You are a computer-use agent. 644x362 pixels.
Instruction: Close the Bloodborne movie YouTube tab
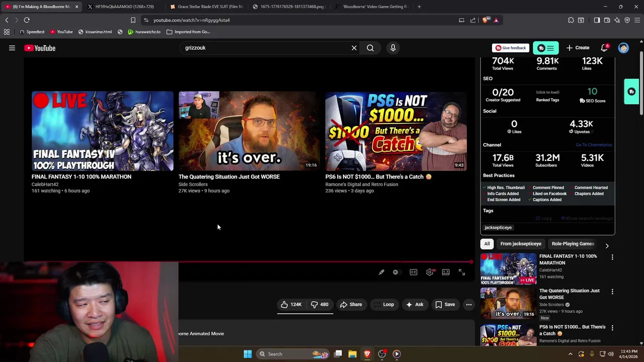[76, 7]
